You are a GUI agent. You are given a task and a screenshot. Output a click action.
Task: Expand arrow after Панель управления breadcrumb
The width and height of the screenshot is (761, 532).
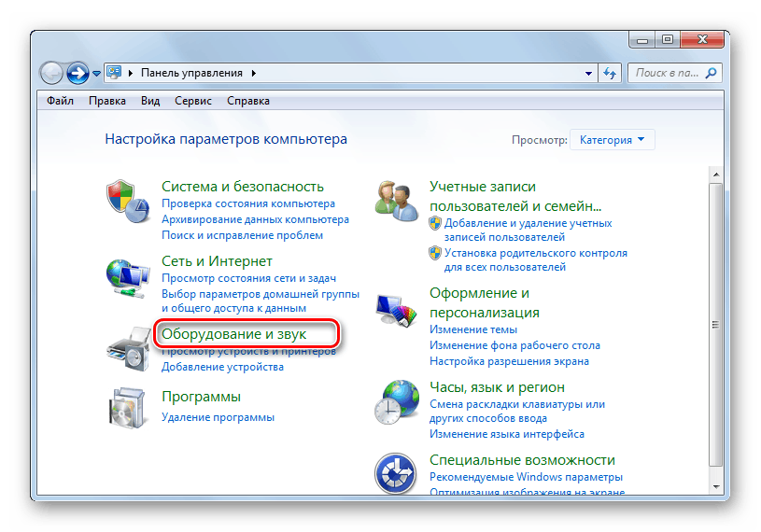tap(254, 73)
